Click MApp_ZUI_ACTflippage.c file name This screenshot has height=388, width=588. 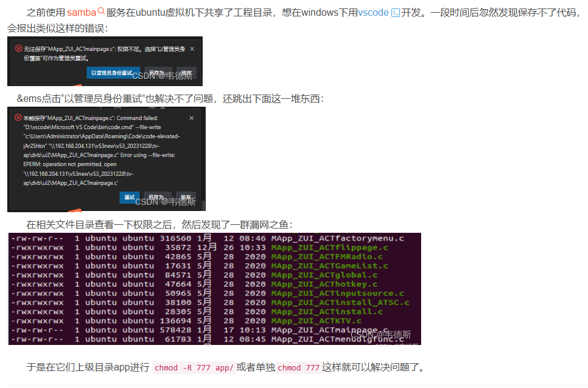[329, 247]
